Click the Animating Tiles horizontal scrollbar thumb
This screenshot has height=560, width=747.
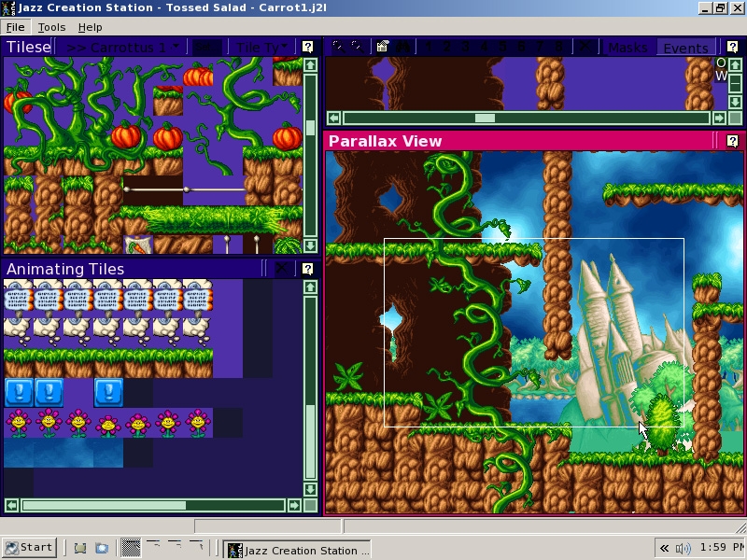click(105, 505)
